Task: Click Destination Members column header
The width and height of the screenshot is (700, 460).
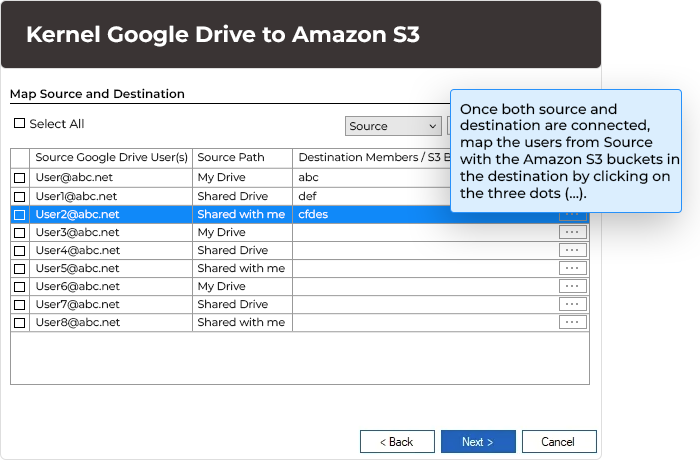Action: (x=371, y=158)
